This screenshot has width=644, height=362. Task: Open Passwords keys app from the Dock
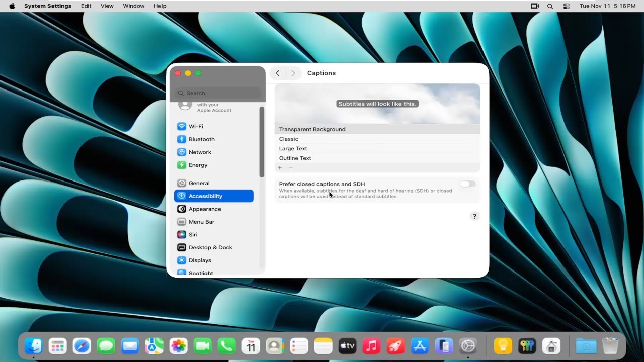coord(527,346)
